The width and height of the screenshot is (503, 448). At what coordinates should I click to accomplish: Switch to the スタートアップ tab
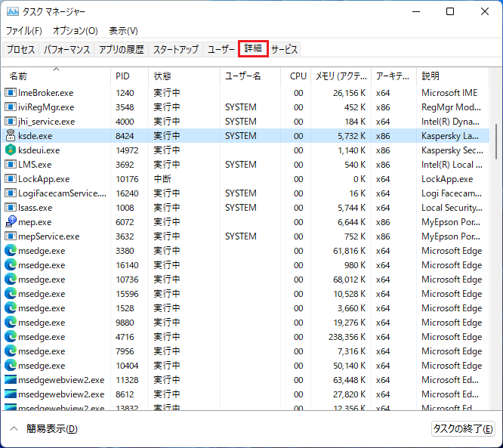pos(176,49)
